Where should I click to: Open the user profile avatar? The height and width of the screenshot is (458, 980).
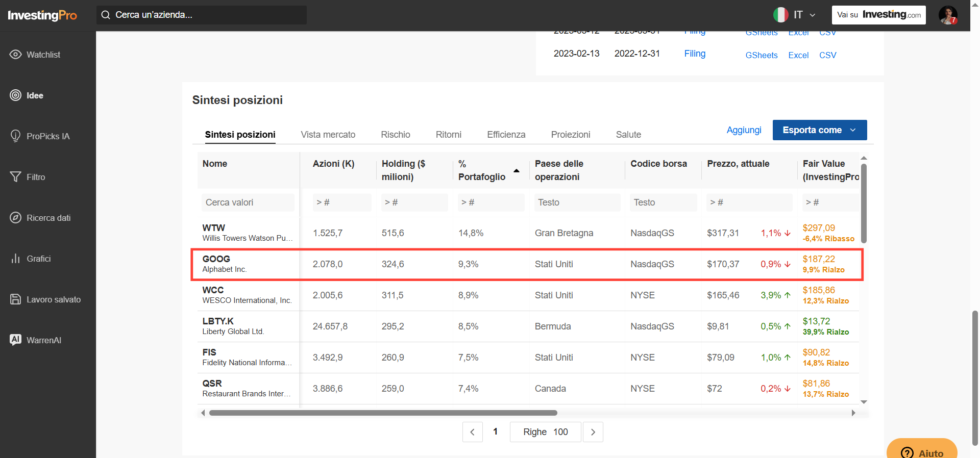click(x=948, y=15)
